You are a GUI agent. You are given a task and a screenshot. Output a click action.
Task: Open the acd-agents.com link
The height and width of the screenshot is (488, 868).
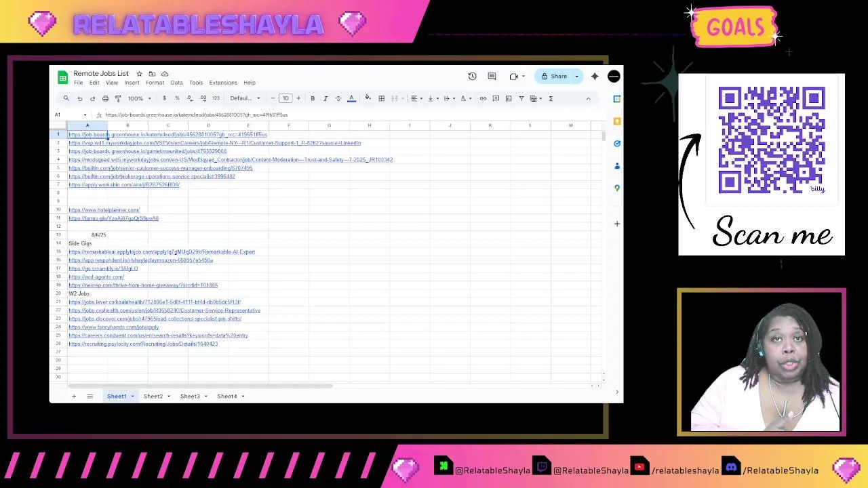click(x=96, y=277)
